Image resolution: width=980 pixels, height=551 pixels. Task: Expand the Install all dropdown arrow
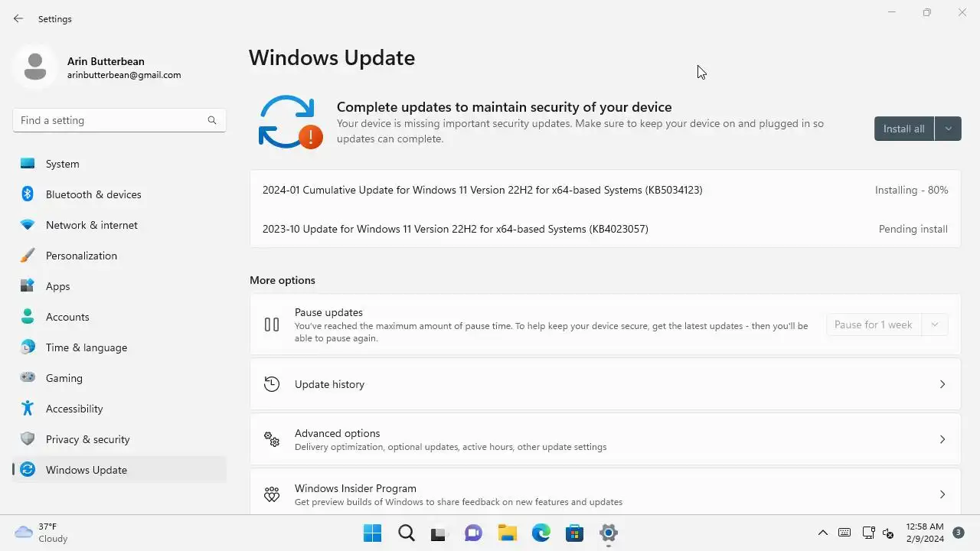(x=948, y=129)
